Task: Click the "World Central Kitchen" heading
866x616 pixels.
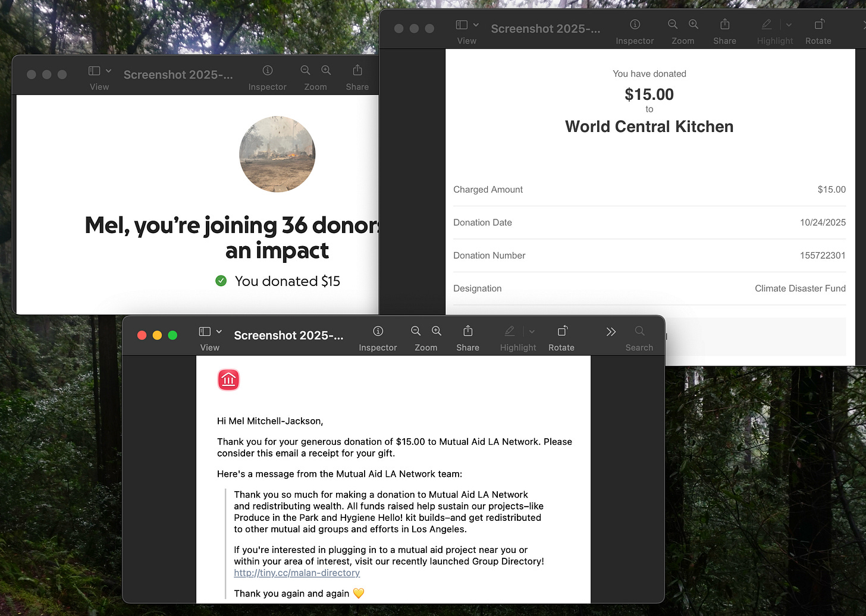Action: pyautogui.click(x=649, y=127)
